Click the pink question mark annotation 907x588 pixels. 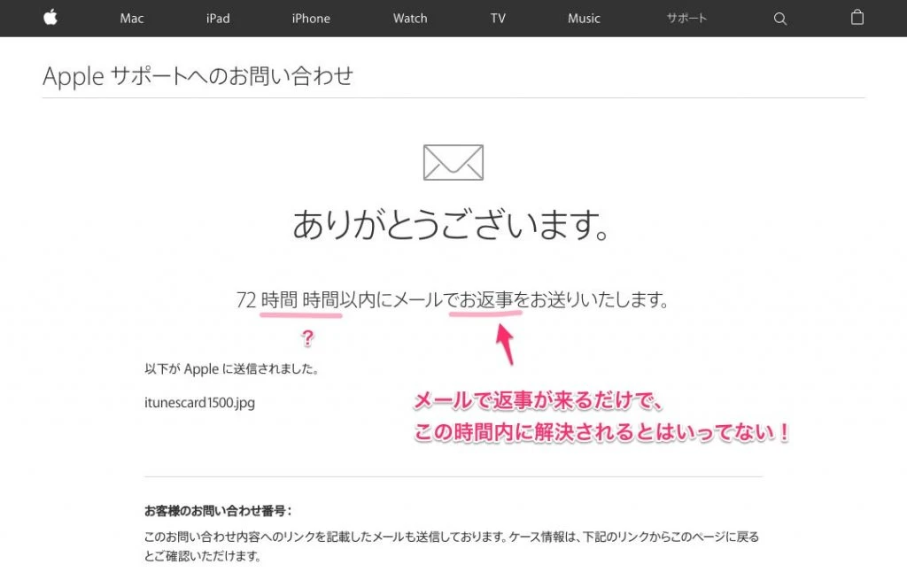tap(307, 337)
